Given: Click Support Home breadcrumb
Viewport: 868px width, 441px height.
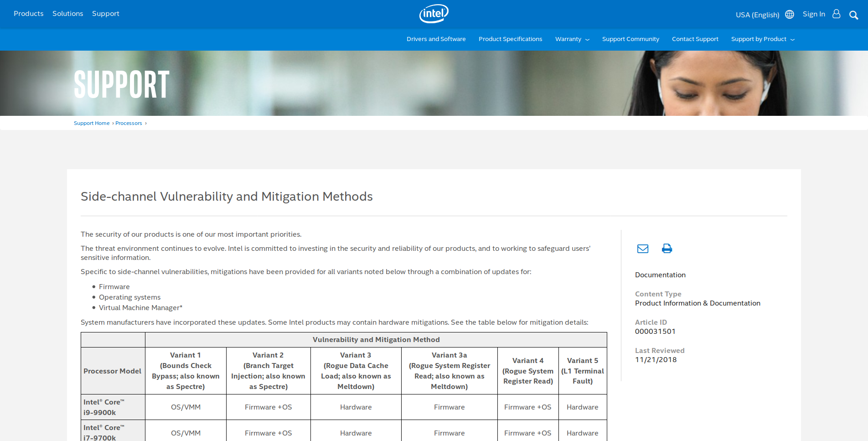Looking at the screenshot, I should click(92, 123).
